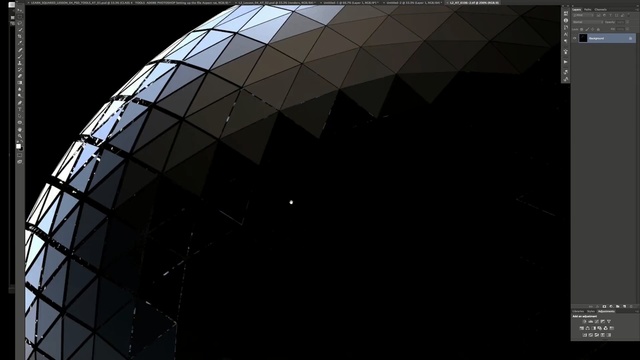Add a Levels adjustment

[x=591, y=322]
